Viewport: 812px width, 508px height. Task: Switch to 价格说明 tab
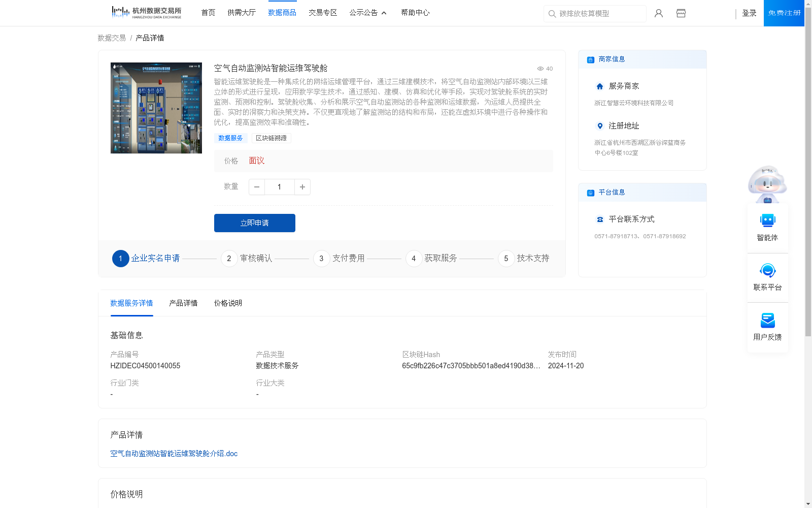(x=228, y=303)
